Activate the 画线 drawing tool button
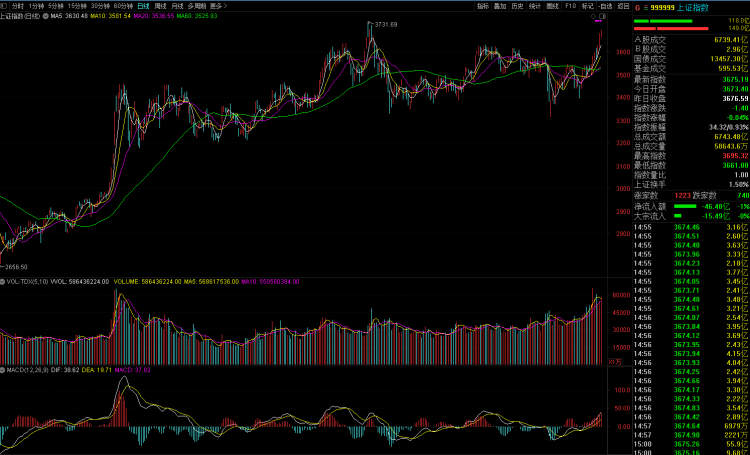The width and height of the screenshot is (750, 455). [x=552, y=6]
